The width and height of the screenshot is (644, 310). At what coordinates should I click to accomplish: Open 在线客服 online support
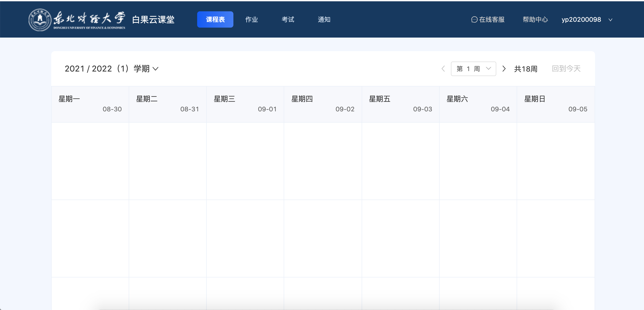pyautogui.click(x=488, y=19)
